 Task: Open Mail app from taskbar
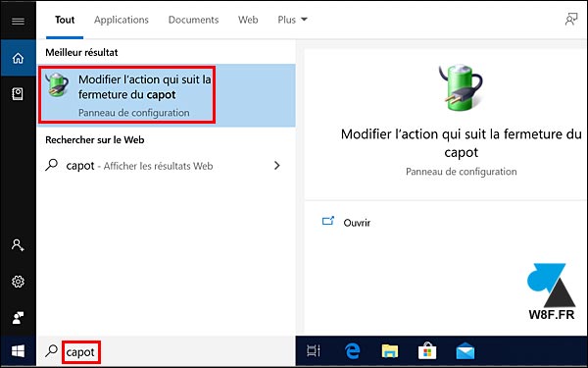click(465, 351)
